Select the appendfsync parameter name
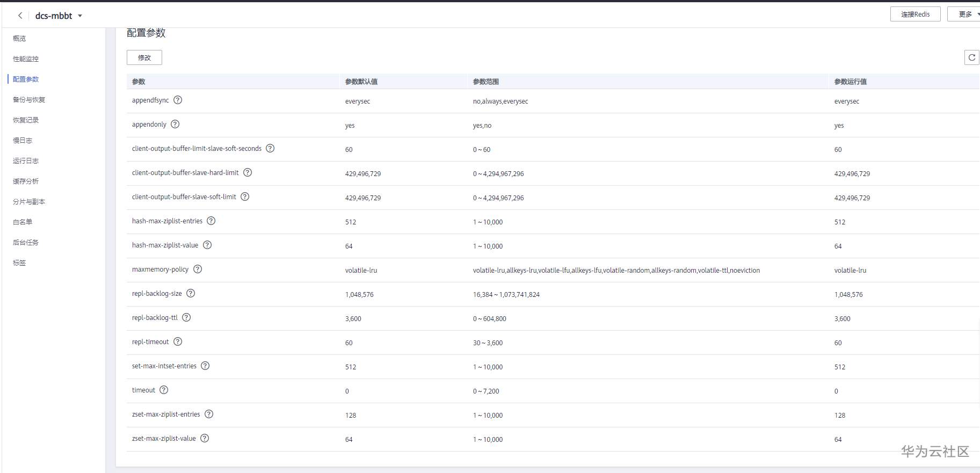 150,100
